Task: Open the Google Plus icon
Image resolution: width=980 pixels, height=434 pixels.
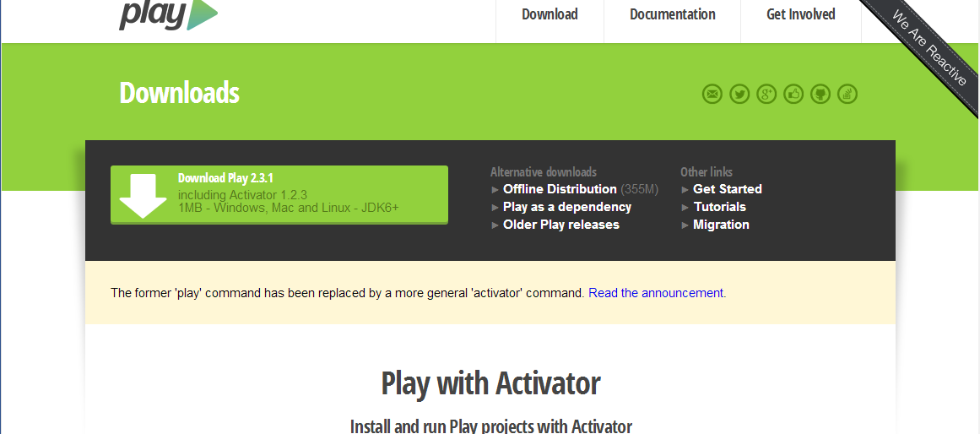Action: tap(766, 95)
